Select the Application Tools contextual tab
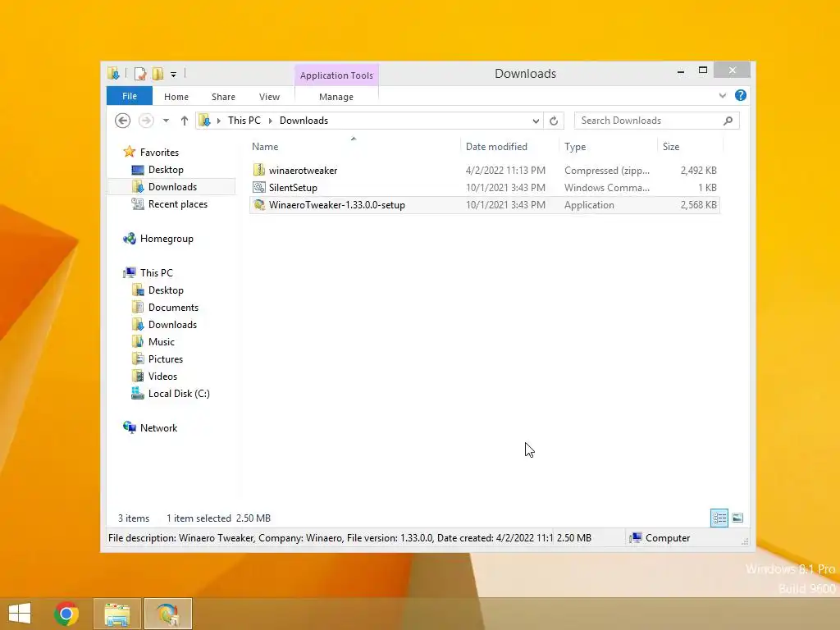The width and height of the screenshot is (840, 630). click(x=336, y=75)
